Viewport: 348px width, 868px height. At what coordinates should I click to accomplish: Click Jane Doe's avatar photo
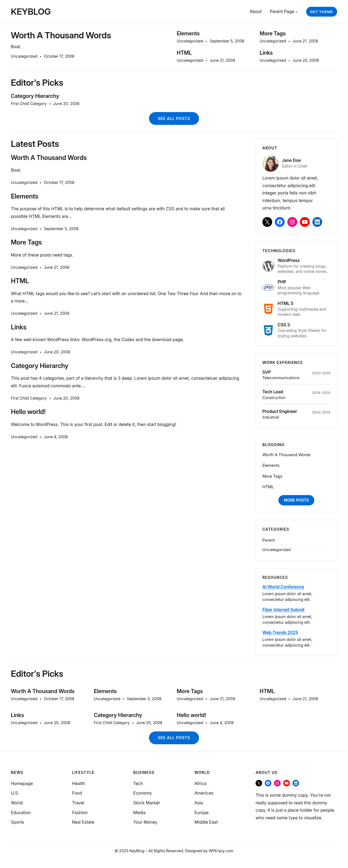coord(270,163)
